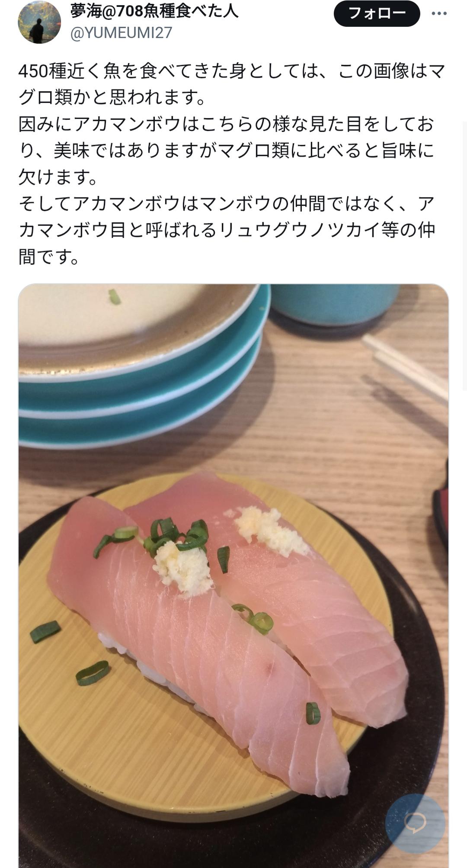Open the poster's round profile avatar
The height and width of the screenshot is (868, 467).
39,22
